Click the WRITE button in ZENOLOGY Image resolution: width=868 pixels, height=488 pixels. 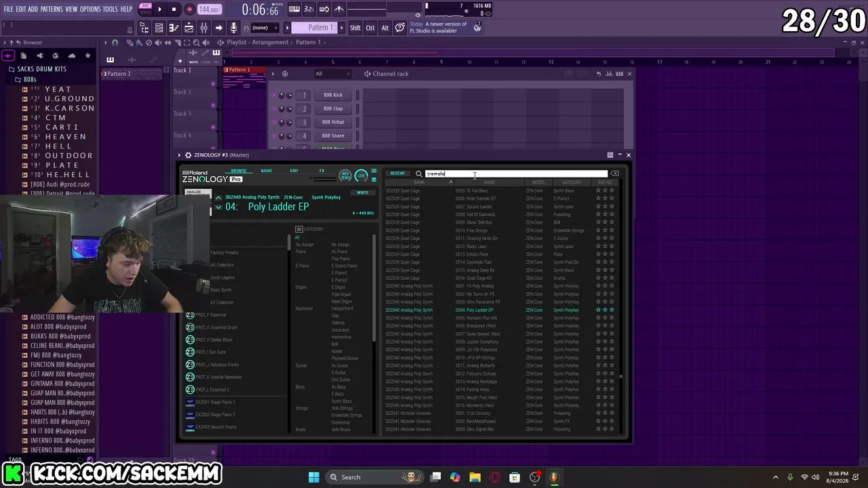tap(363, 192)
